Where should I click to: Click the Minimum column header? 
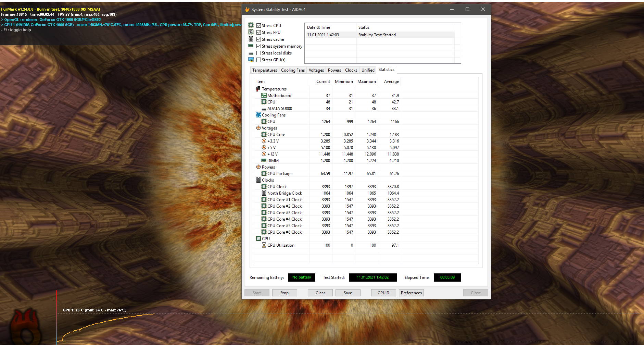coord(344,82)
